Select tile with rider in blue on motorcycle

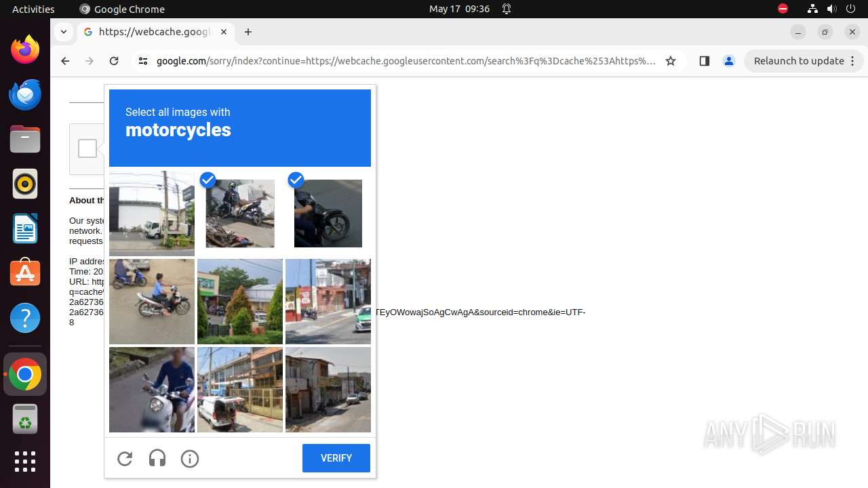(152, 302)
